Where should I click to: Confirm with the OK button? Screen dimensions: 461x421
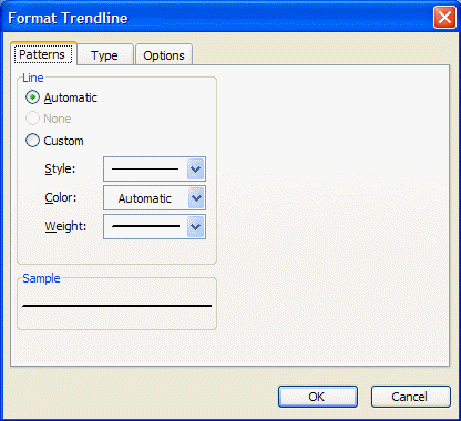(318, 397)
